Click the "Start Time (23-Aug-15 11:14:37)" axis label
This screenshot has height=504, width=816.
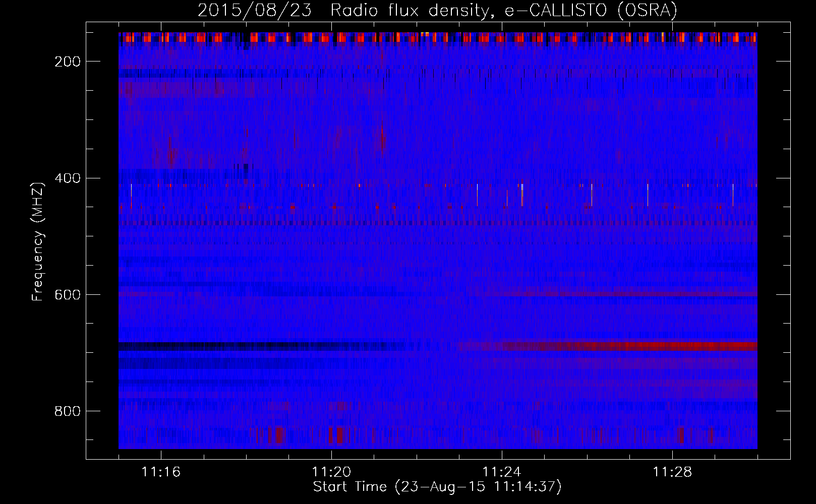437,487
